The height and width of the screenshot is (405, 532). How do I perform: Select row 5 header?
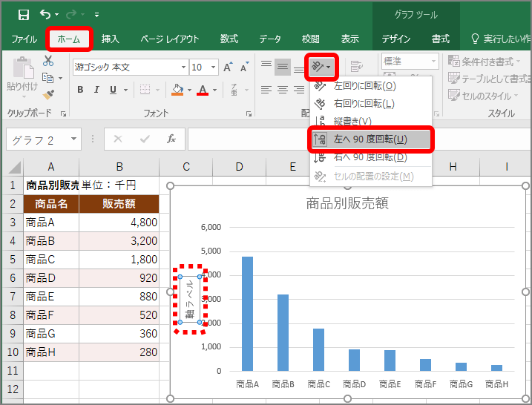13,260
